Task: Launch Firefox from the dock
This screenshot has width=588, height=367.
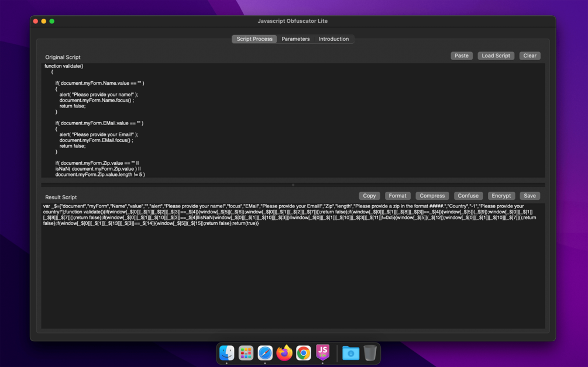Action: [284, 353]
